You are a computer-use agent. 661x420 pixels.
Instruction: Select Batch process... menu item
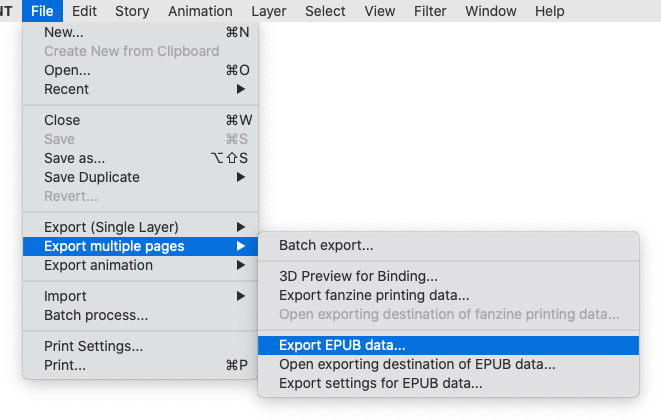(96, 315)
